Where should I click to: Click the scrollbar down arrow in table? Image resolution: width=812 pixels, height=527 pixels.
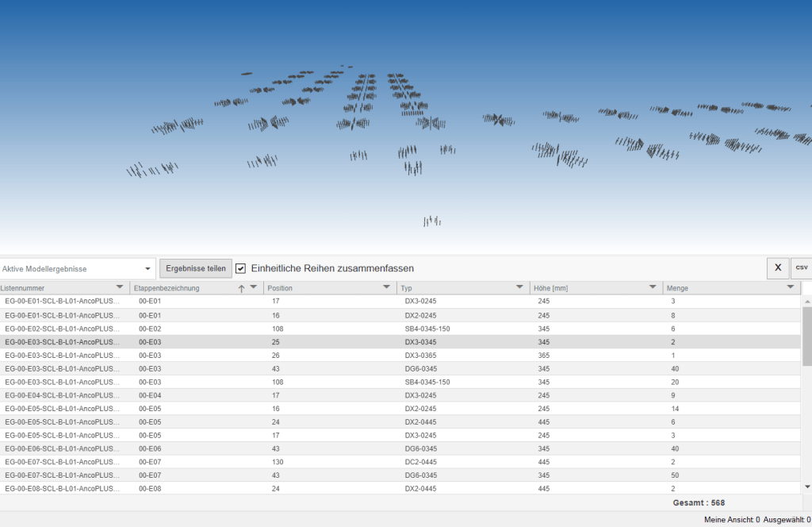(807, 487)
